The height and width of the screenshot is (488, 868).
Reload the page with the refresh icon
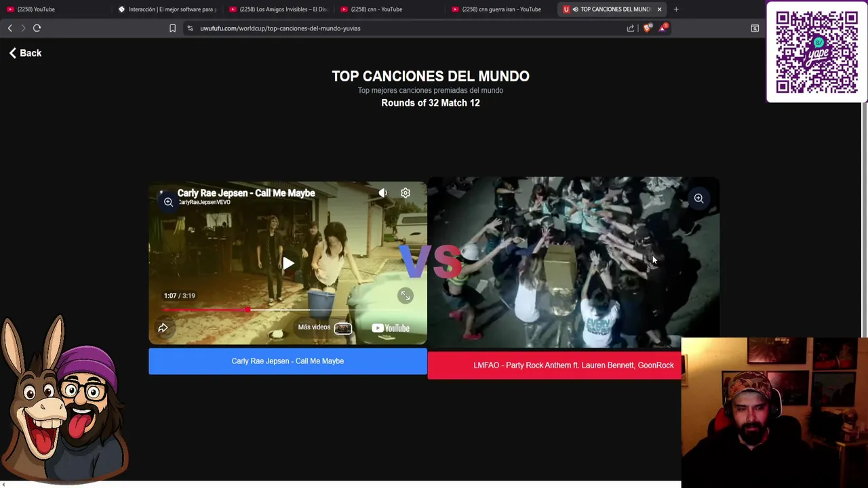(x=37, y=28)
